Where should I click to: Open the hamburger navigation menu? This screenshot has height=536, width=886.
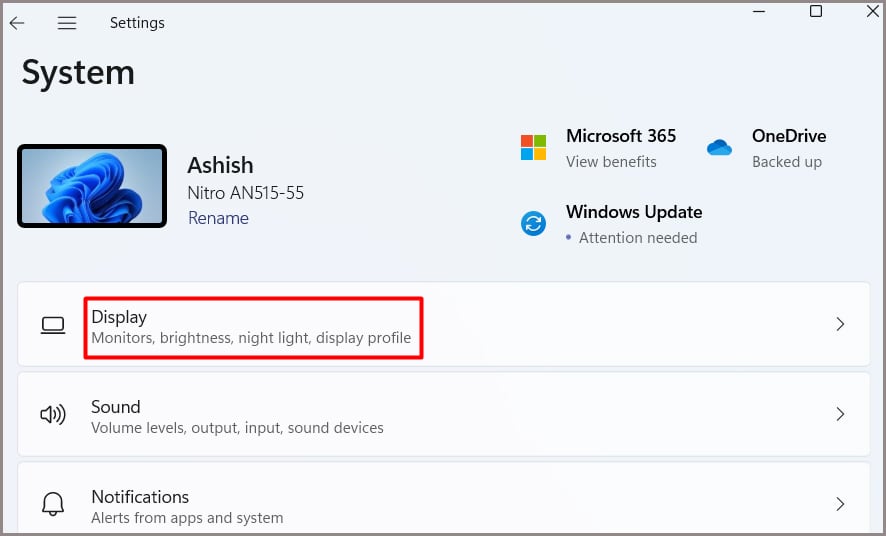pos(67,23)
